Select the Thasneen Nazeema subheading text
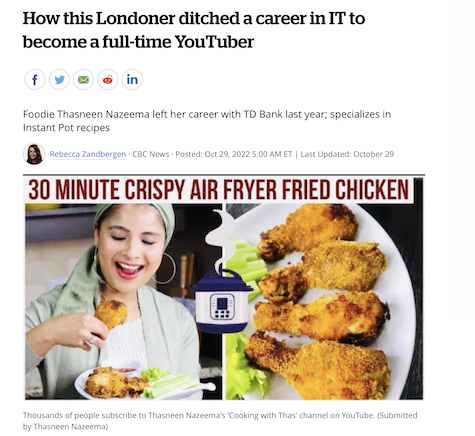Screen dimensions: 475x436 click(207, 121)
